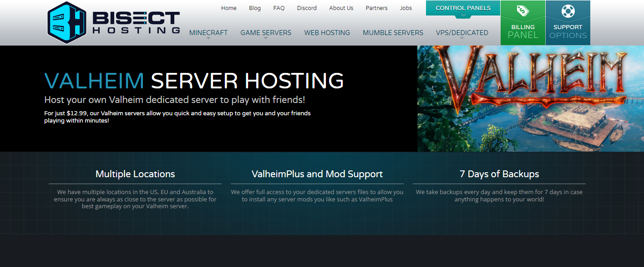Image resolution: width=644 pixels, height=267 pixels.
Task: Open the Support Options button
Action: [x=568, y=23]
